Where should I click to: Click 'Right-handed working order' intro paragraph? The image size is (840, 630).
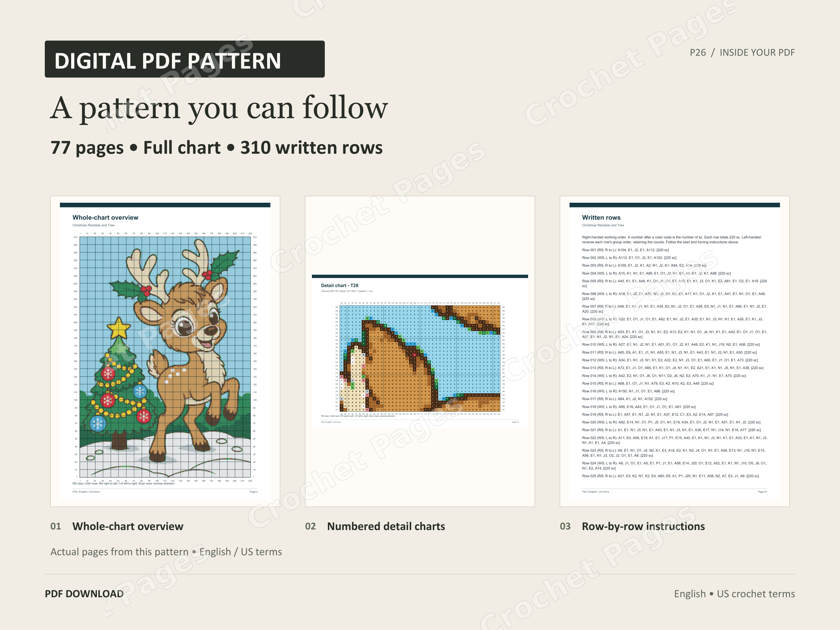click(672, 240)
